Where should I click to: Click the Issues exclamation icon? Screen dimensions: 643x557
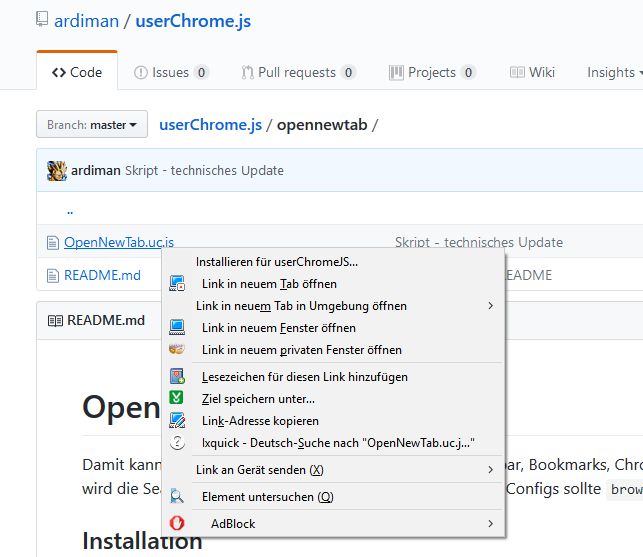(141, 73)
